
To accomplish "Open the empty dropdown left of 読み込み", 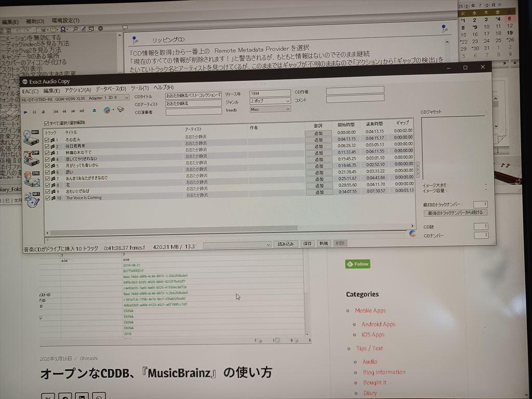I will pos(237,245).
